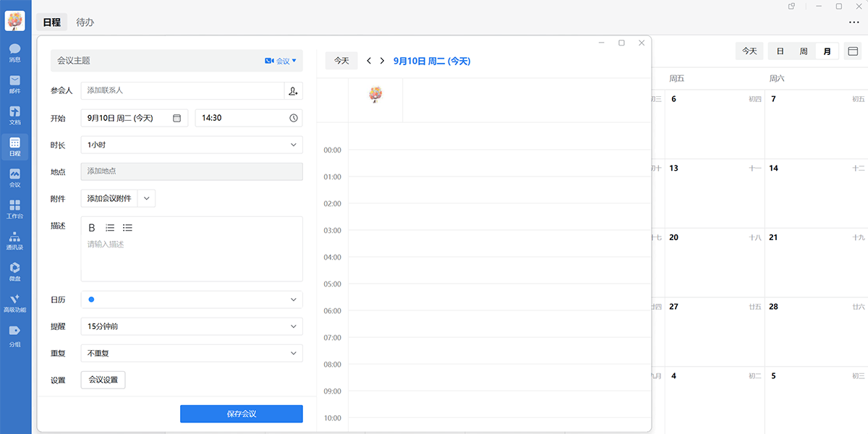The image size is (868, 434).
Task: Expand the 时长 duration dropdown
Action: coord(192,145)
